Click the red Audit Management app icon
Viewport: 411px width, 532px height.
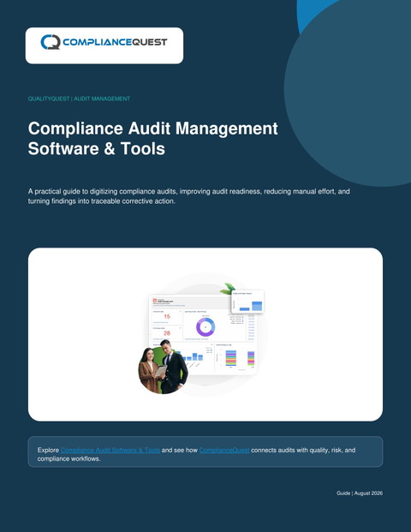point(155,301)
